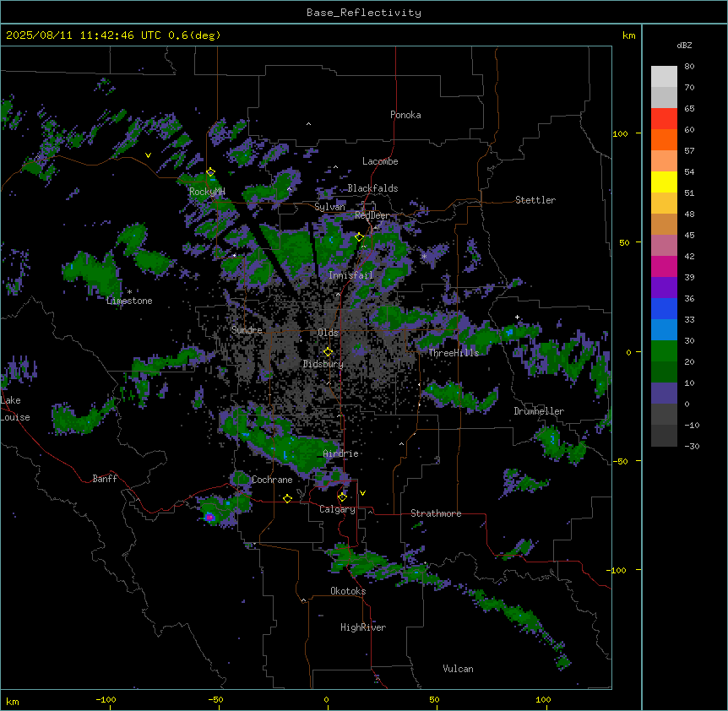This screenshot has width=728, height=711.
Task: Click the yellow diamond marker below Cochrane
Action: point(287,498)
